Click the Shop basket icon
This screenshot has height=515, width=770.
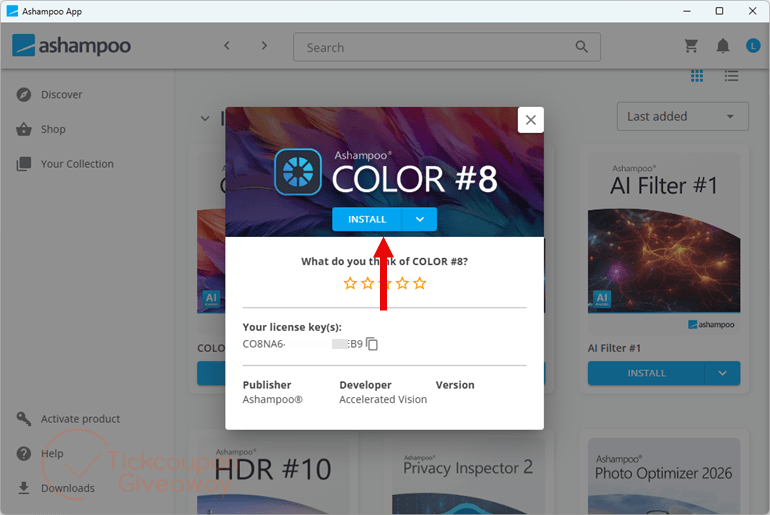pos(24,129)
